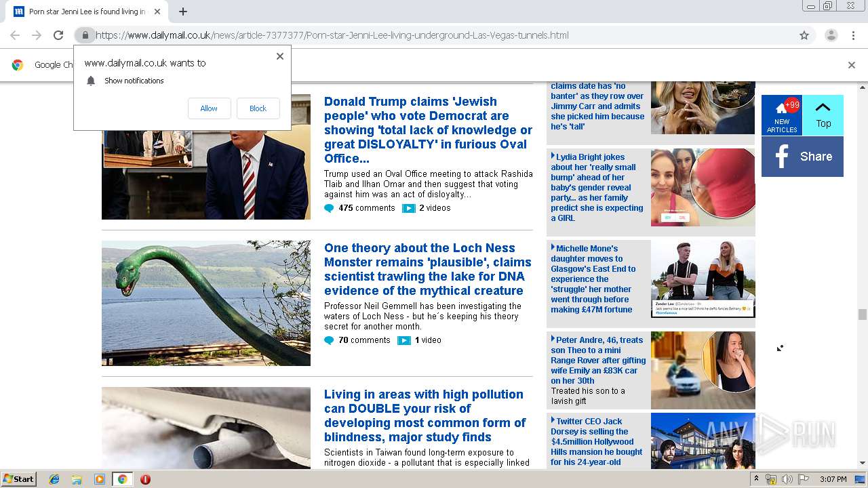
Task: Open the Lydia Bright 'really small bump' story
Action: 597,187
